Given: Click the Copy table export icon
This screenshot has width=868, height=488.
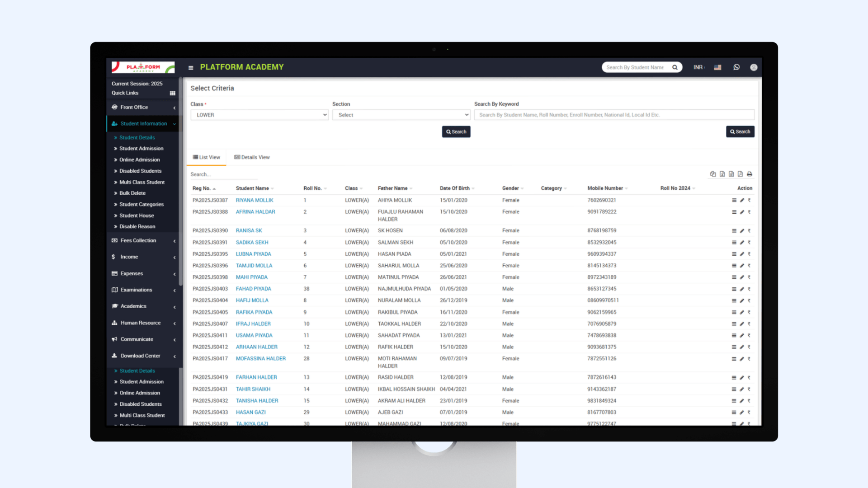Looking at the screenshot, I should tap(713, 174).
